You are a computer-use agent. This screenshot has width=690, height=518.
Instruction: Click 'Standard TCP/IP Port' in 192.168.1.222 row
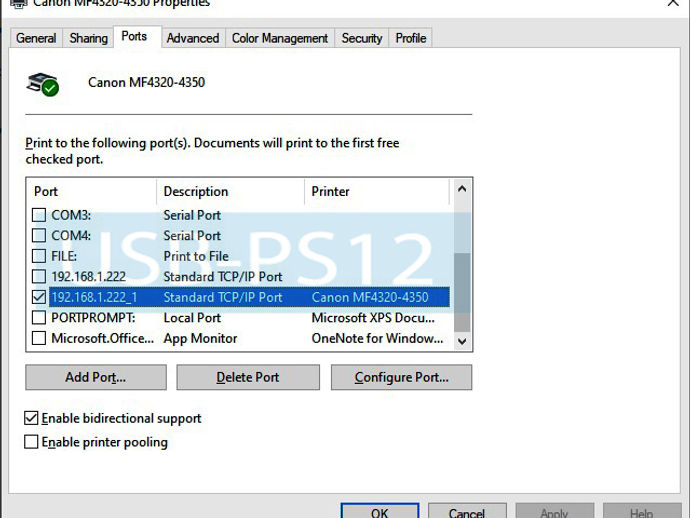(223, 276)
